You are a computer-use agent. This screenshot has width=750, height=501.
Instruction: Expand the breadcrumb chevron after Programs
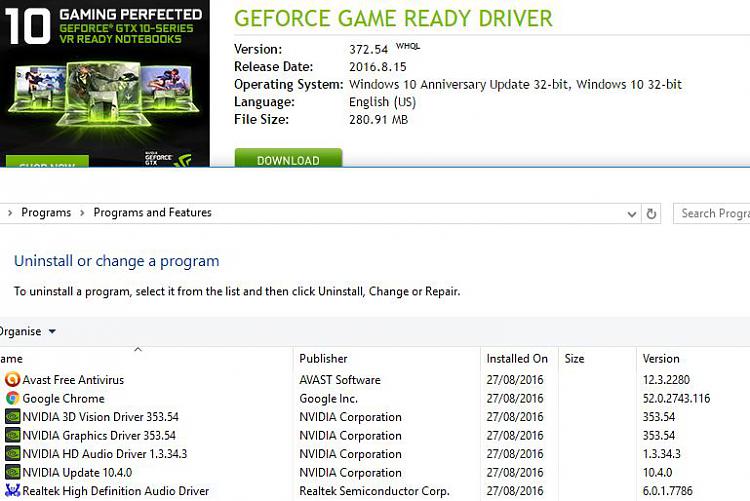82,212
